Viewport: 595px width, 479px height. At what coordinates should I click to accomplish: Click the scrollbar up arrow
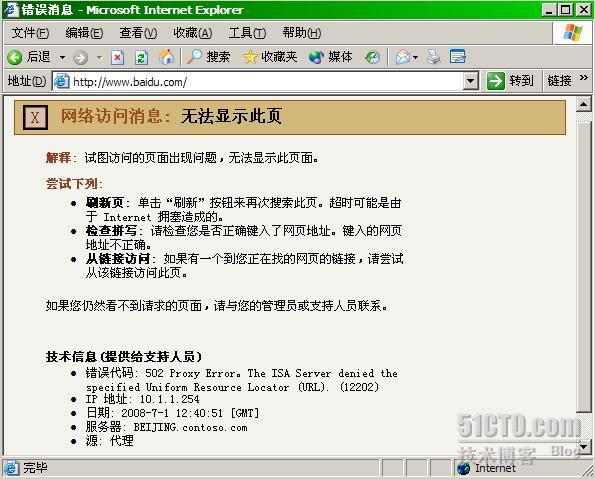[584, 104]
